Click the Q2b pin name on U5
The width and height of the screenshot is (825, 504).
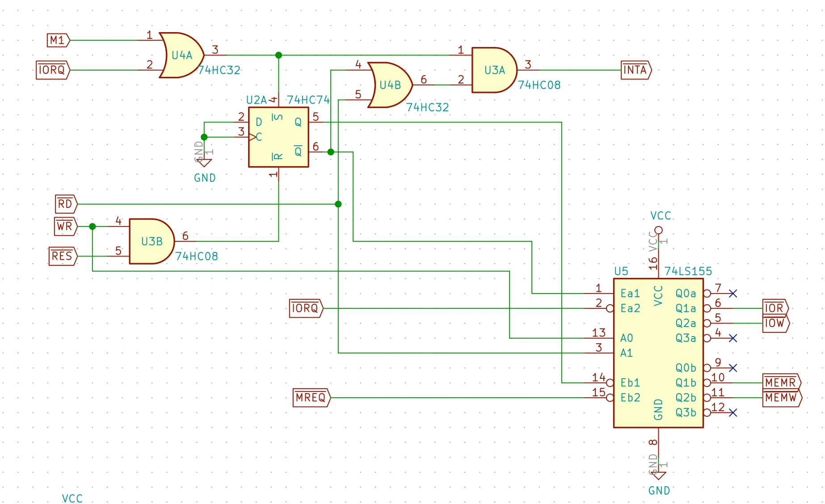click(686, 398)
